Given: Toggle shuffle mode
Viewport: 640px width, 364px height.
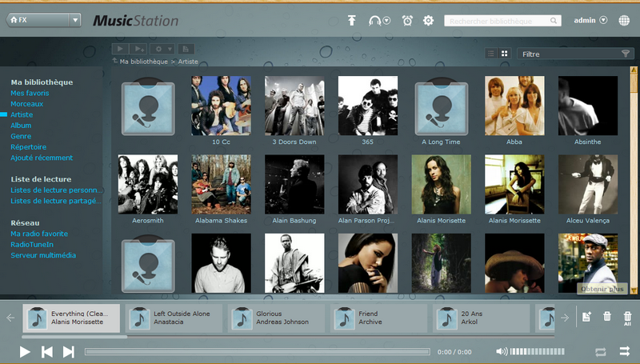Looking at the screenshot, I should 625,351.
